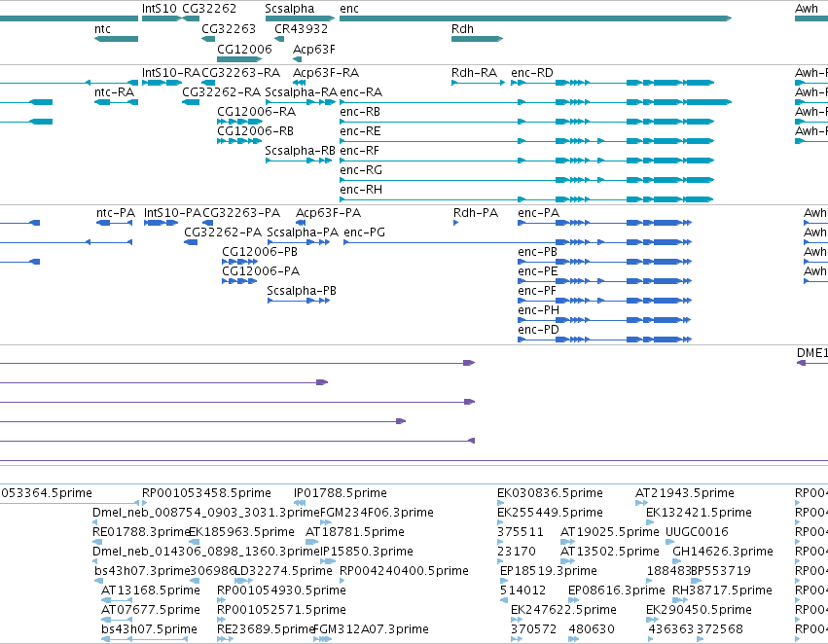
Task: Select the CG12006-PB protein label
Action: click(260, 252)
